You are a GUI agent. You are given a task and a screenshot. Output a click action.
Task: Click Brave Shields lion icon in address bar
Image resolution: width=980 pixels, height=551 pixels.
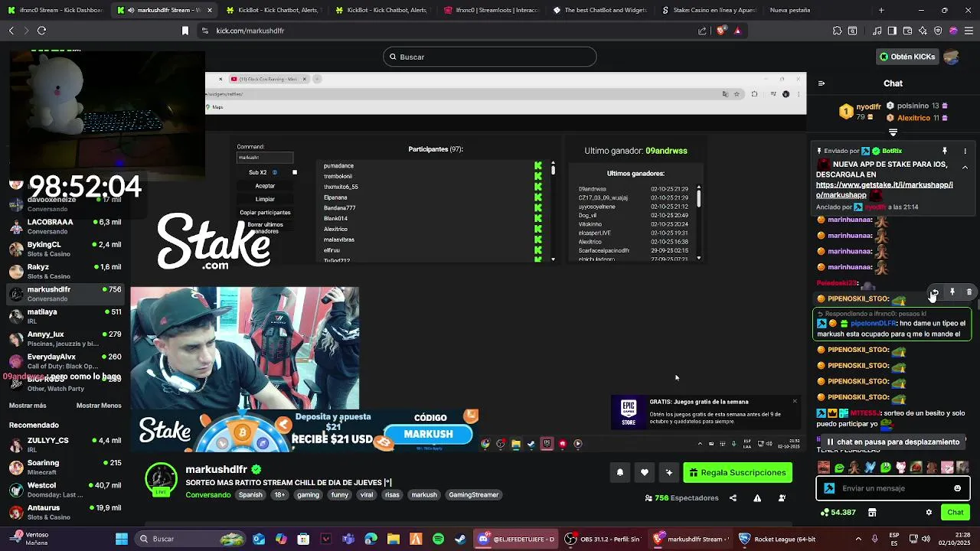pos(720,31)
